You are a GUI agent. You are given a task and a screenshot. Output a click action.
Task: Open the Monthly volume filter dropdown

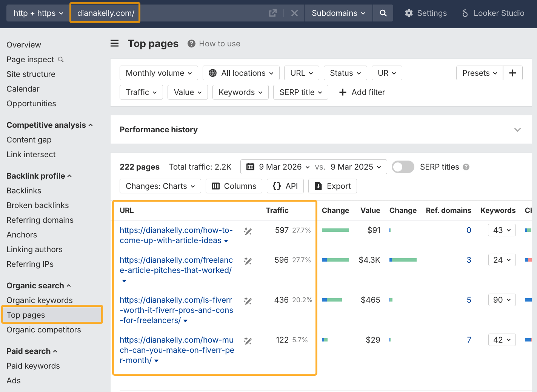(x=158, y=73)
